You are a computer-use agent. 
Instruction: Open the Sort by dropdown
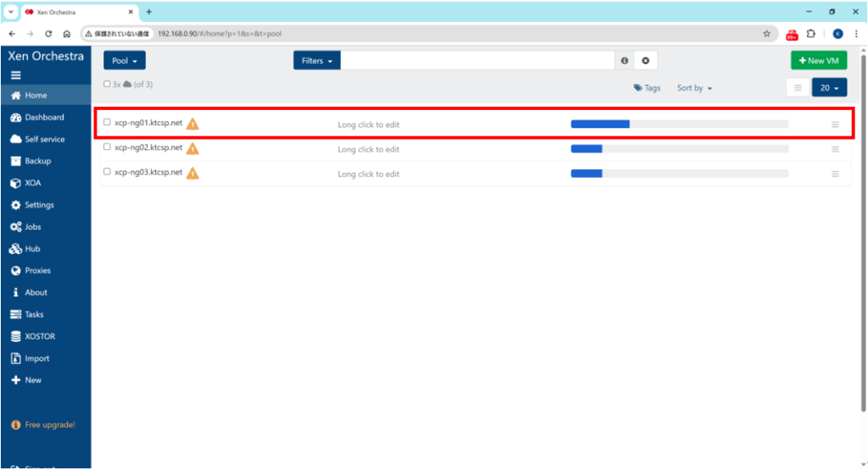click(x=693, y=88)
